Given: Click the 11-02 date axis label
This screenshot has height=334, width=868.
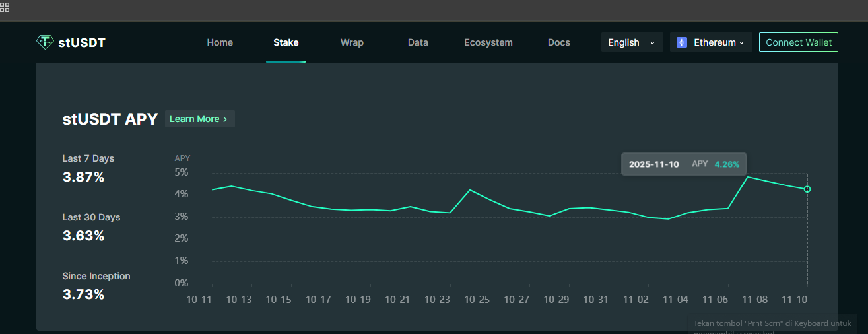Looking at the screenshot, I should click(x=636, y=300).
